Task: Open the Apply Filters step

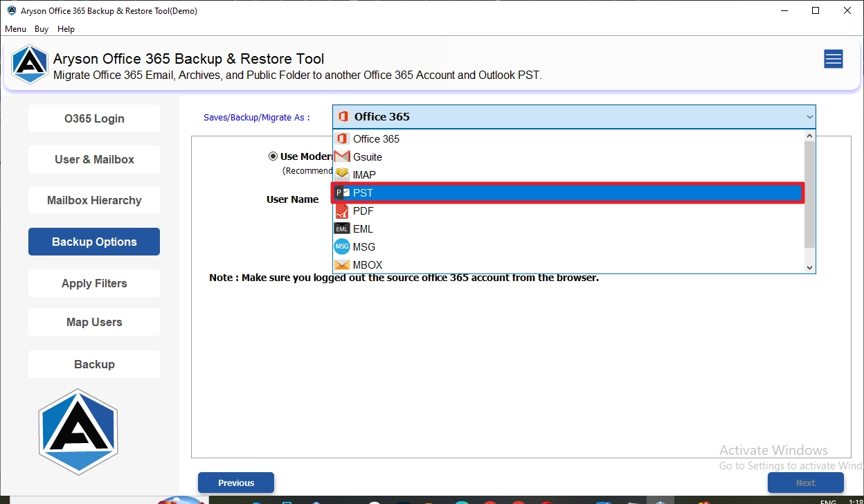Action: 94,283
